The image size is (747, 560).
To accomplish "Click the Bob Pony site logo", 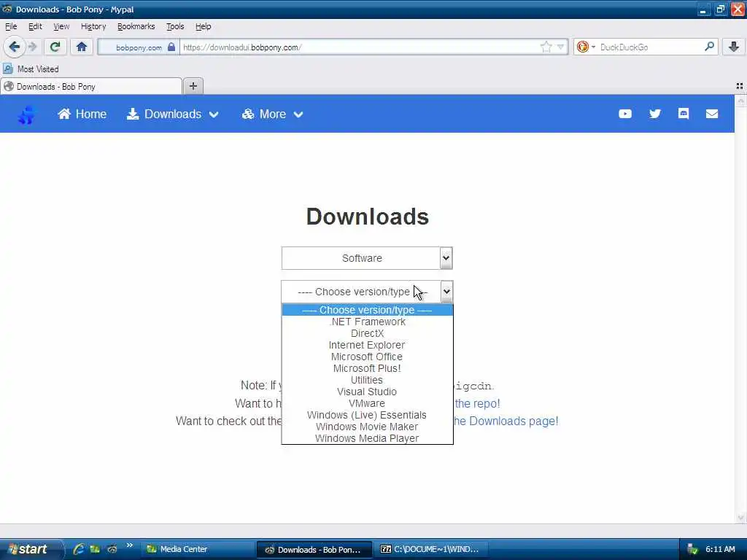I will [27, 114].
